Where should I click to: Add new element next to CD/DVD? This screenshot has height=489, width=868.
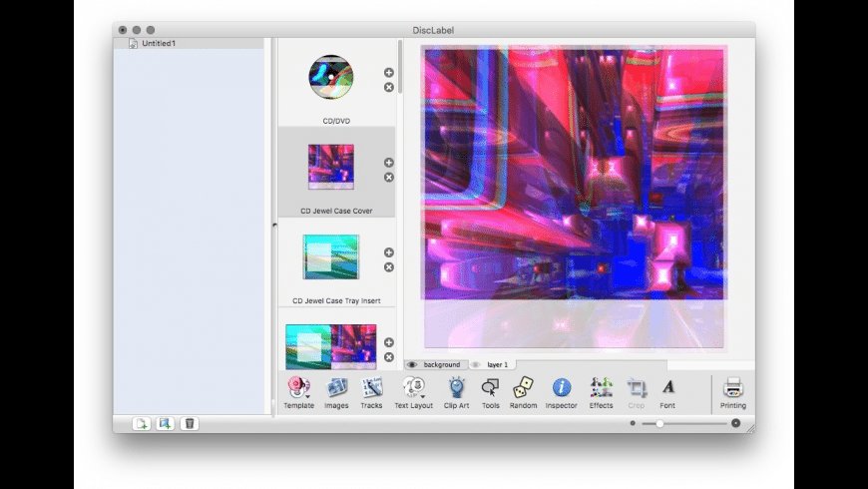(x=389, y=73)
